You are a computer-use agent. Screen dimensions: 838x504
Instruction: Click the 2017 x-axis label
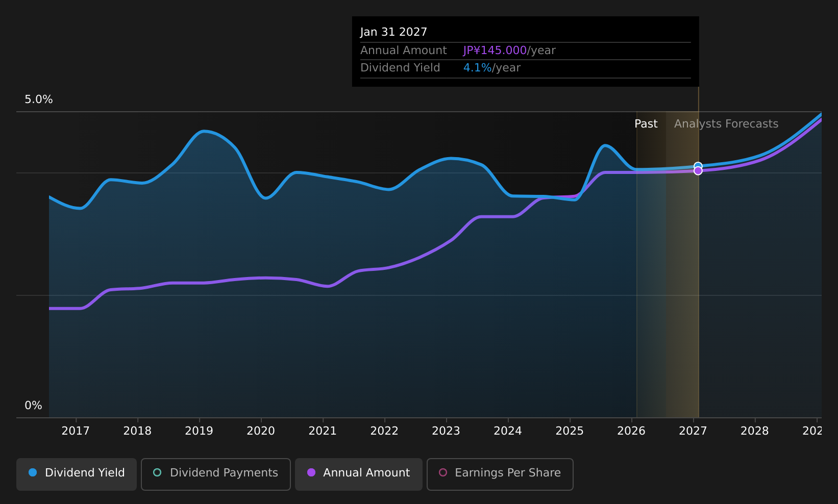[x=76, y=431]
